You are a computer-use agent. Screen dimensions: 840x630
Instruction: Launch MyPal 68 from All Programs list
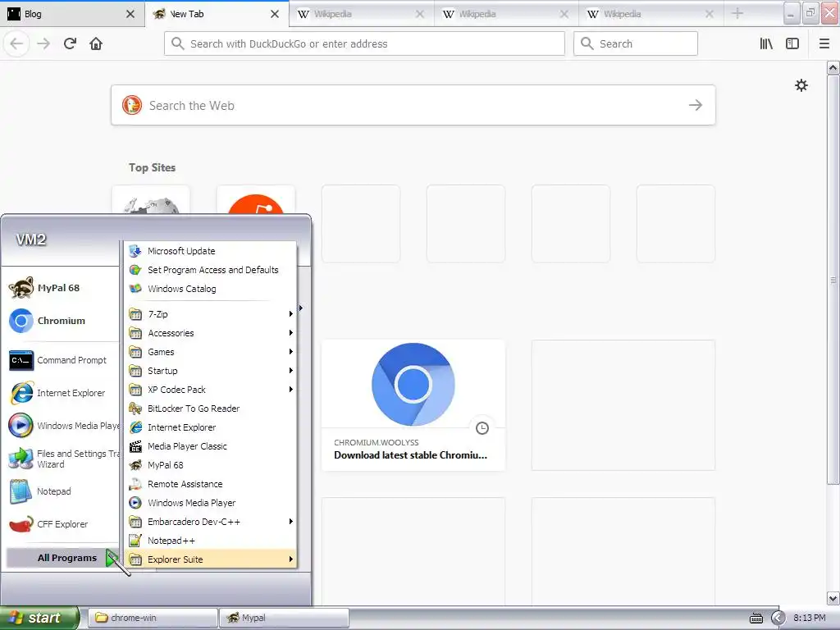click(210, 465)
